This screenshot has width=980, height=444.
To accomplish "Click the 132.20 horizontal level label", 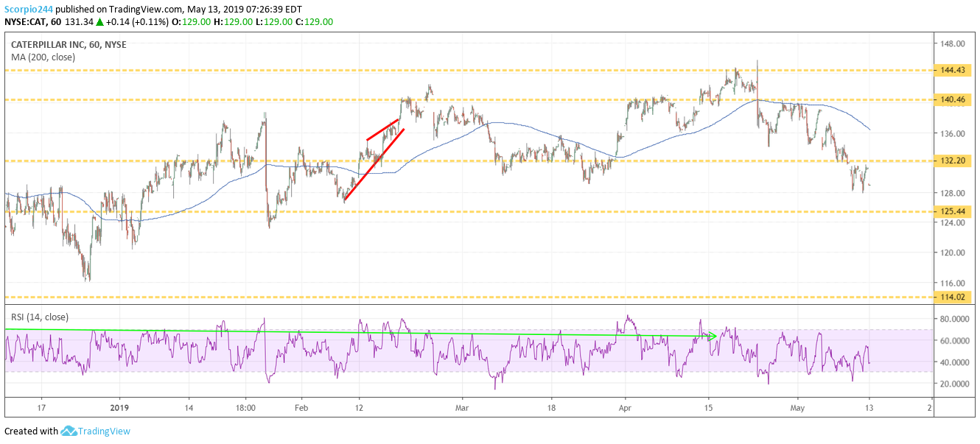I will point(953,161).
